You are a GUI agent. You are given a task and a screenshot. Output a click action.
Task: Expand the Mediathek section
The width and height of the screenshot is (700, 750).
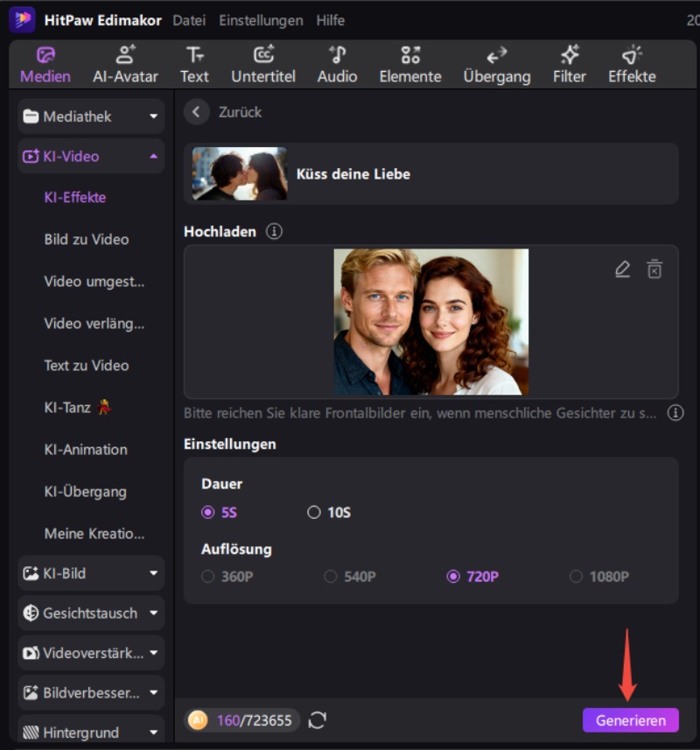pos(91,116)
